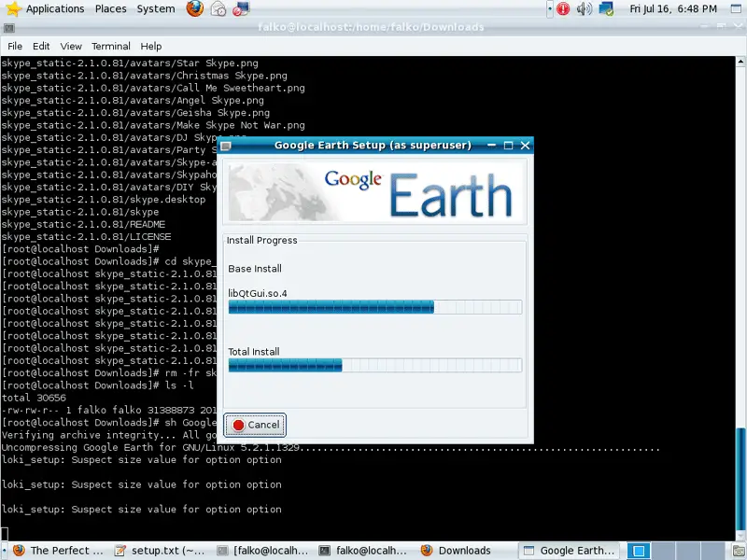Cancel the Google Earth installation

[x=255, y=425]
